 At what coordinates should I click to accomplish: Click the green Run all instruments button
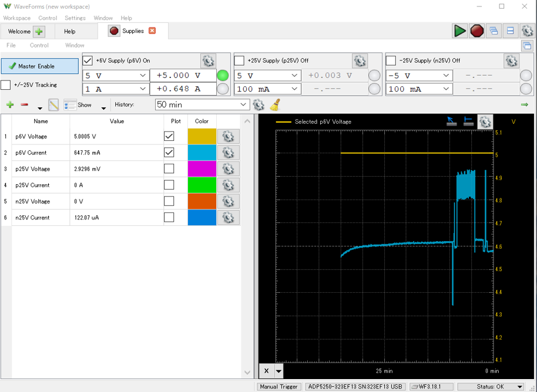point(460,31)
